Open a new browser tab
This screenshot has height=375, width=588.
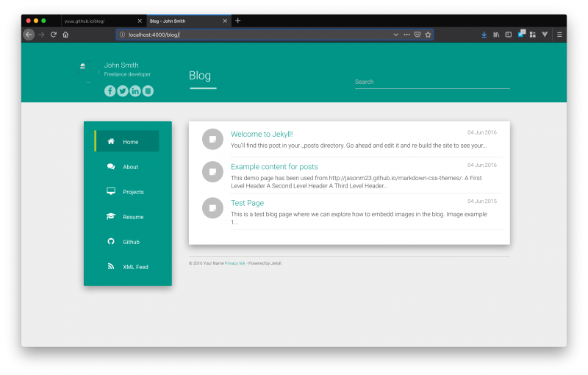click(x=237, y=21)
